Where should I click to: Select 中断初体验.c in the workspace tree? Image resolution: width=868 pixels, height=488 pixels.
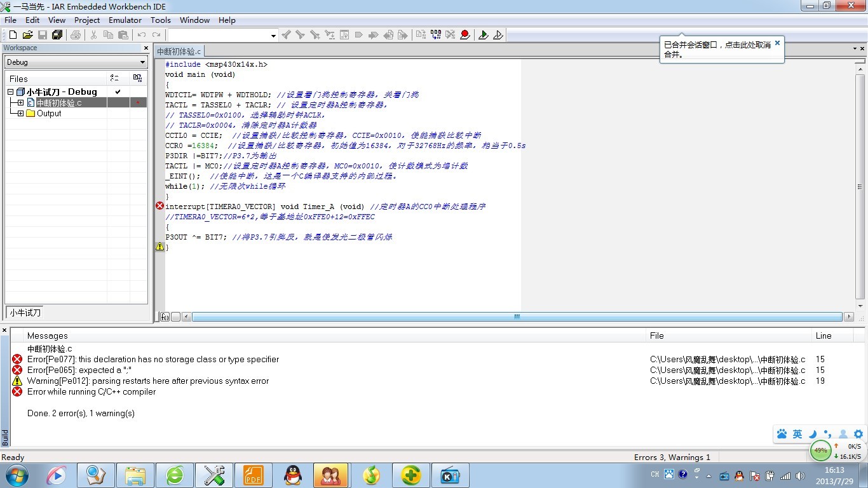(x=58, y=103)
